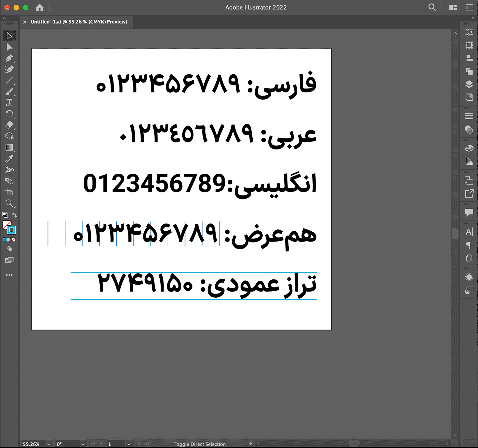The image size is (478, 448).
Task: Open the artboard navigation dropdown
Action: click(x=129, y=444)
